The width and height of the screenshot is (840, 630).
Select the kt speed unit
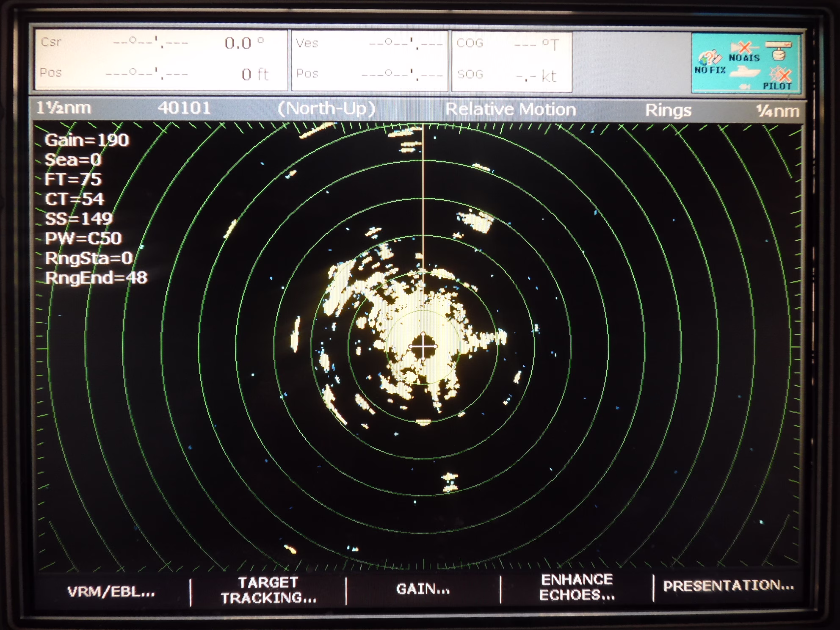click(x=549, y=76)
